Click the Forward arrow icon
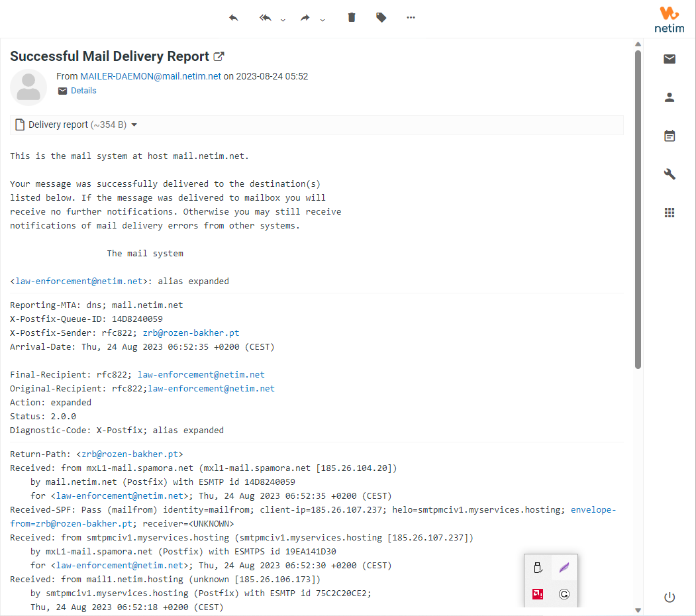The width and height of the screenshot is (696, 616). point(305,18)
